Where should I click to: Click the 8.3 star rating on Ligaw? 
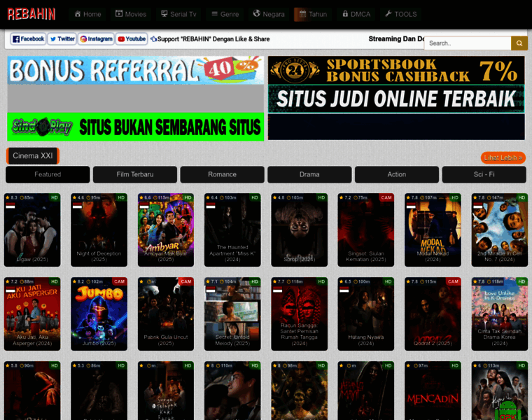pos(11,197)
